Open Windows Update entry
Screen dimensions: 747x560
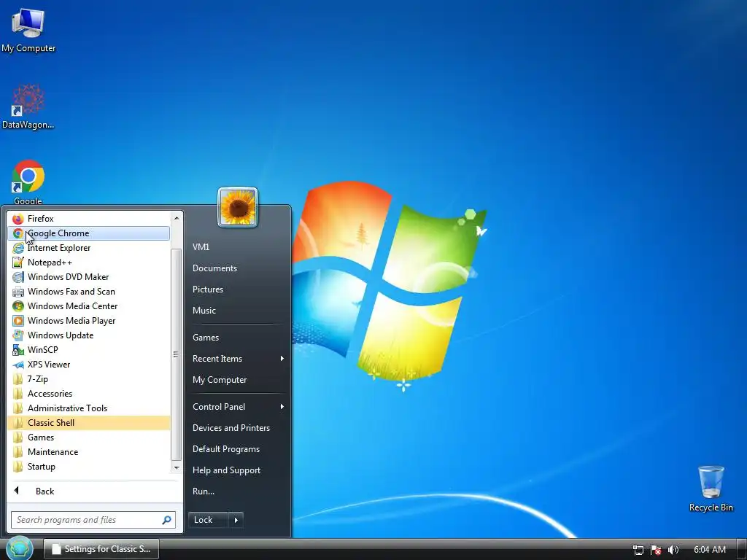(88, 335)
